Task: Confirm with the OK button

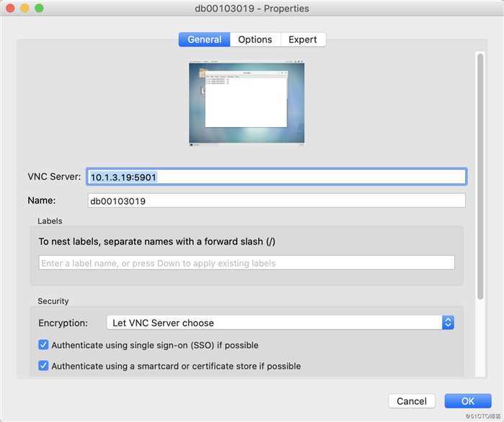Action: 468,401
